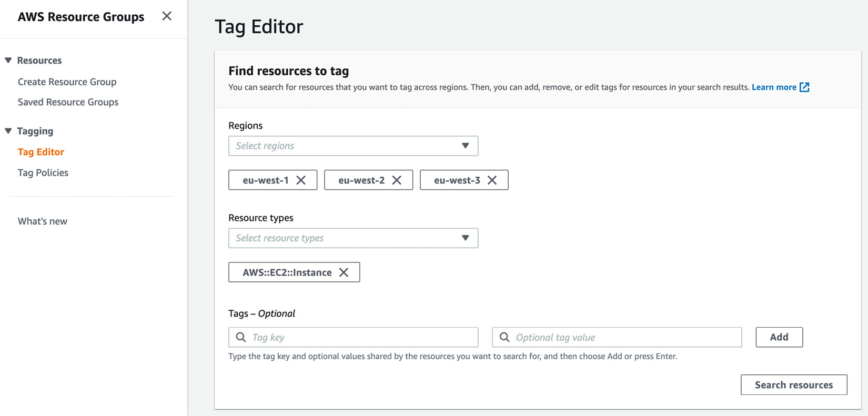Click the Tagging section heading
The height and width of the screenshot is (416, 868).
[x=35, y=131]
